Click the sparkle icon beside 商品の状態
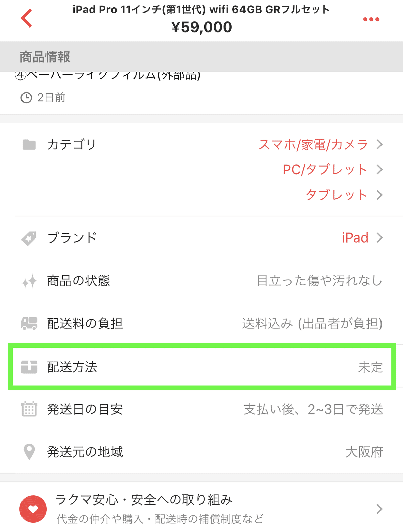Viewport: 403px width, 532px height. click(29, 281)
